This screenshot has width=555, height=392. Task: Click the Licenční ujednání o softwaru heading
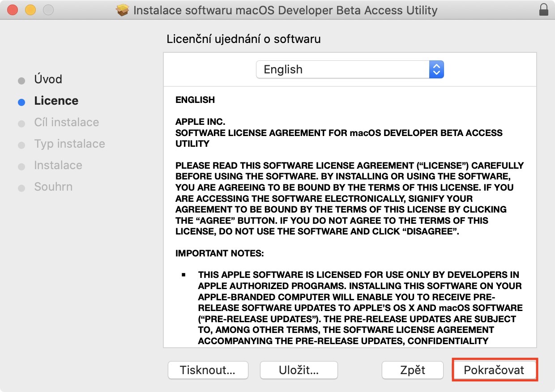pos(244,39)
